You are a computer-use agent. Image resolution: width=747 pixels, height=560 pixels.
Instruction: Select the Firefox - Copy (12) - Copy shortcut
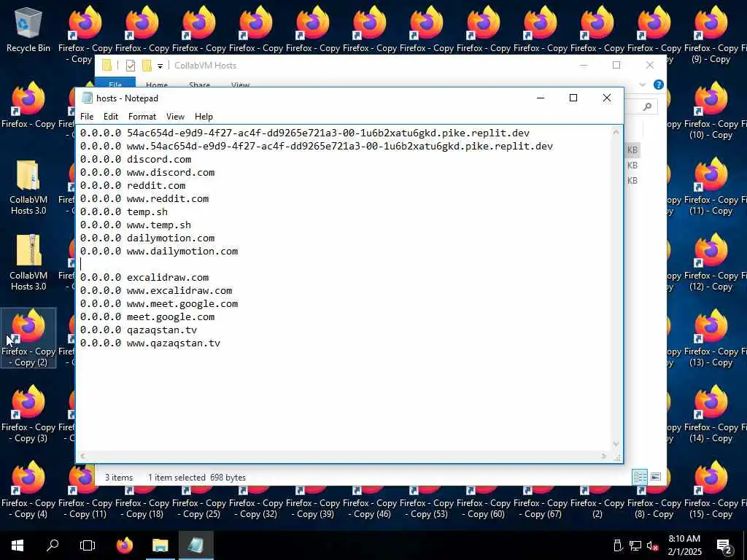pyautogui.click(x=711, y=262)
